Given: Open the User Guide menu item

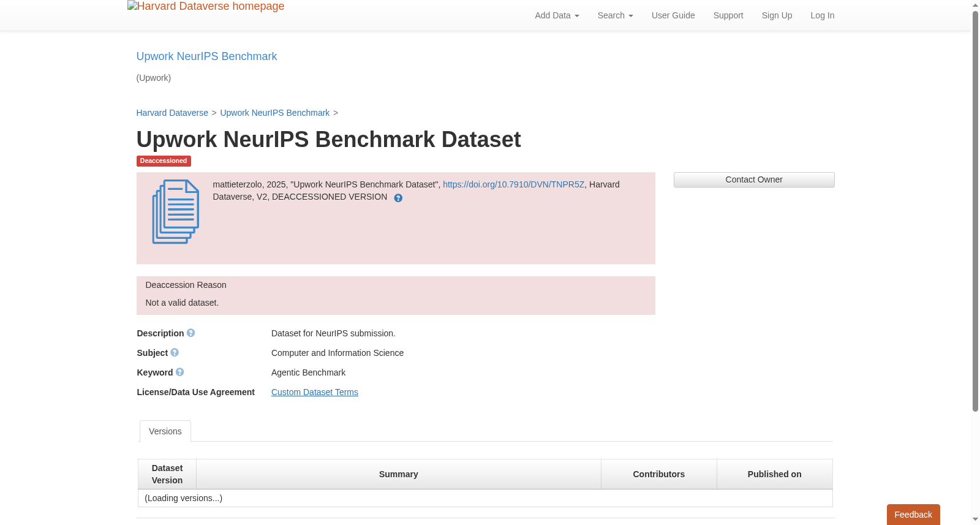Looking at the screenshot, I should click(673, 15).
